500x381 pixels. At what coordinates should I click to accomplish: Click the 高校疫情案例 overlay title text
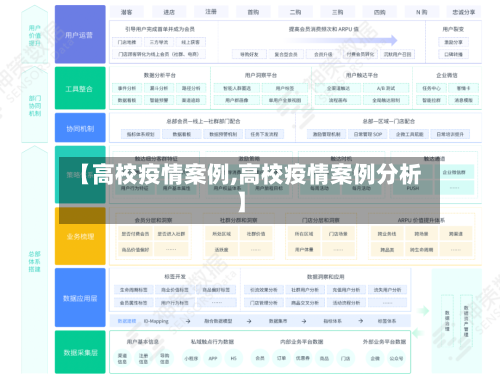point(250,187)
